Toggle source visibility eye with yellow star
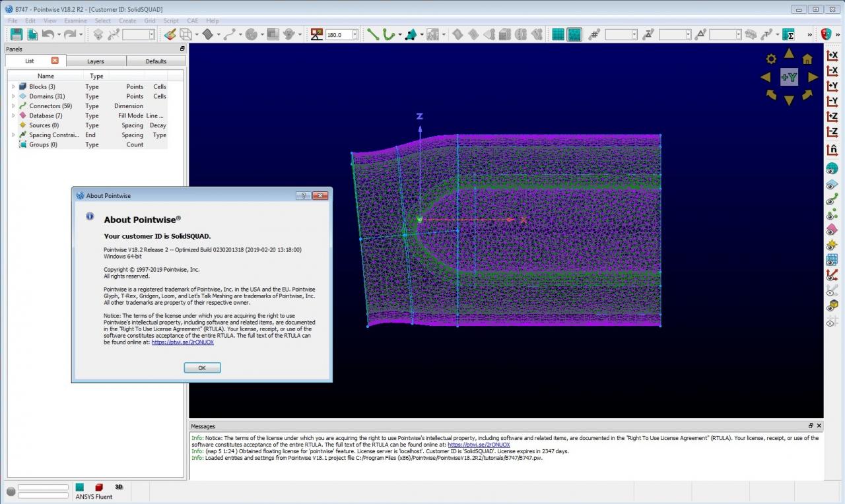This screenshot has height=504, width=845. click(832, 245)
